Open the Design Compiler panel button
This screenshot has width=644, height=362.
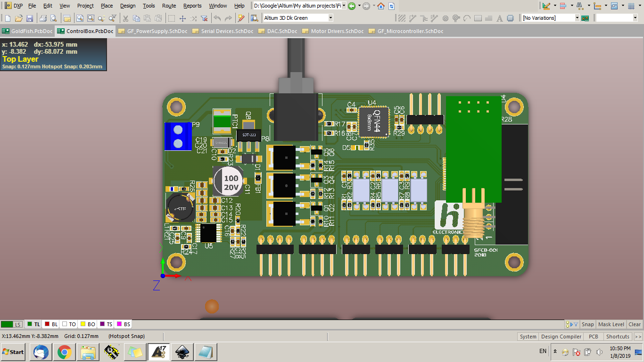tap(561, 337)
